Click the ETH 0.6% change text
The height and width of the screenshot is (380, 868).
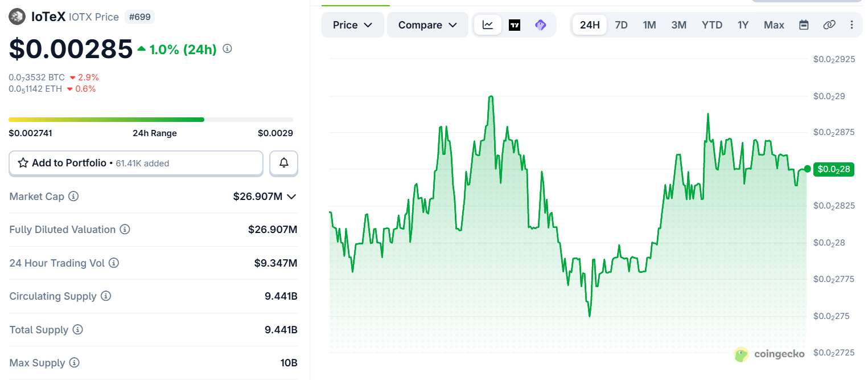[85, 89]
